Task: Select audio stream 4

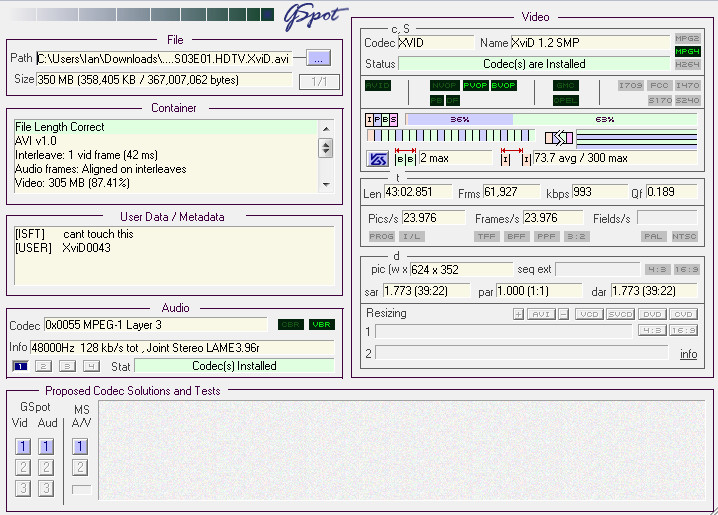Action: coord(91,366)
